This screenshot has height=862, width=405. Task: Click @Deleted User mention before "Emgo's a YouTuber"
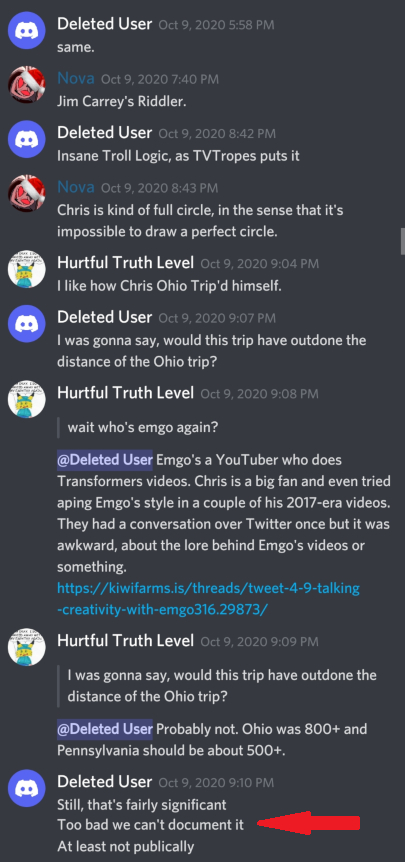tap(104, 460)
